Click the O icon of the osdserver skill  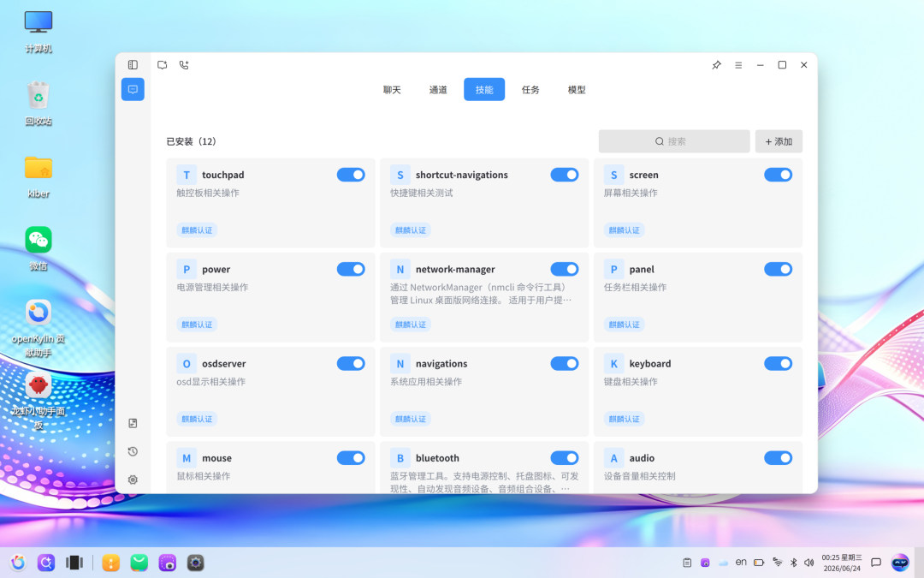[187, 363]
